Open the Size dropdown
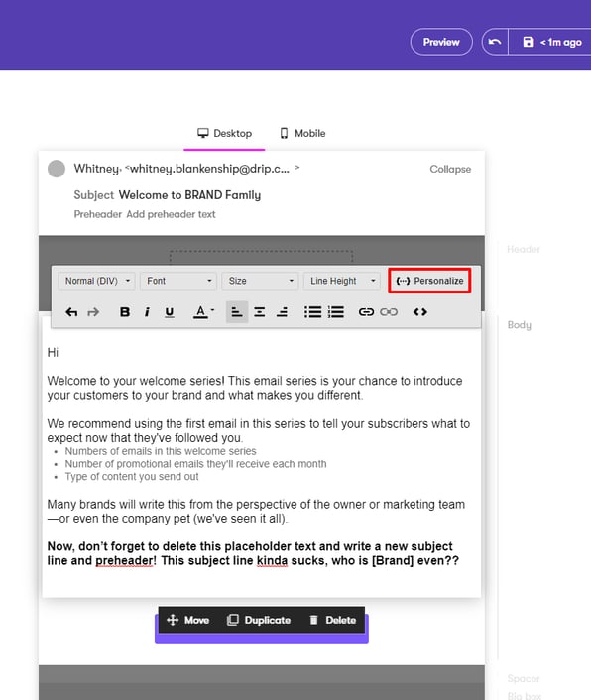Image resolution: width=591 pixels, height=700 pixels. pyautogui.click(x=260, y=281)
